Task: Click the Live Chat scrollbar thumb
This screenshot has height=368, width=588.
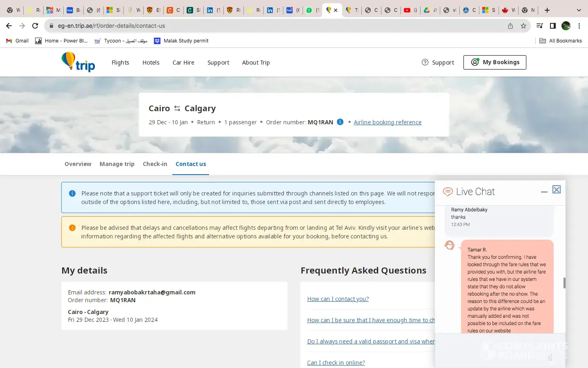Action: [x=564, y=283]
